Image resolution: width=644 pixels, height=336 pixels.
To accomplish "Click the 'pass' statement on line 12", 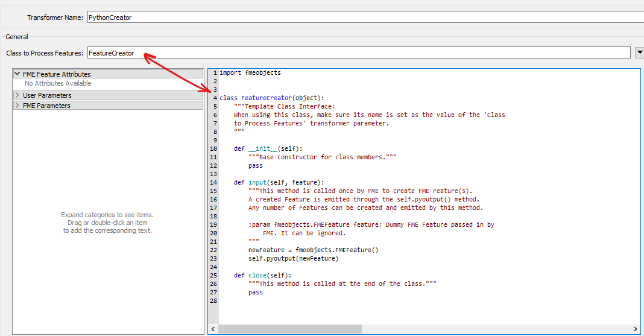I will pos(256,165).
